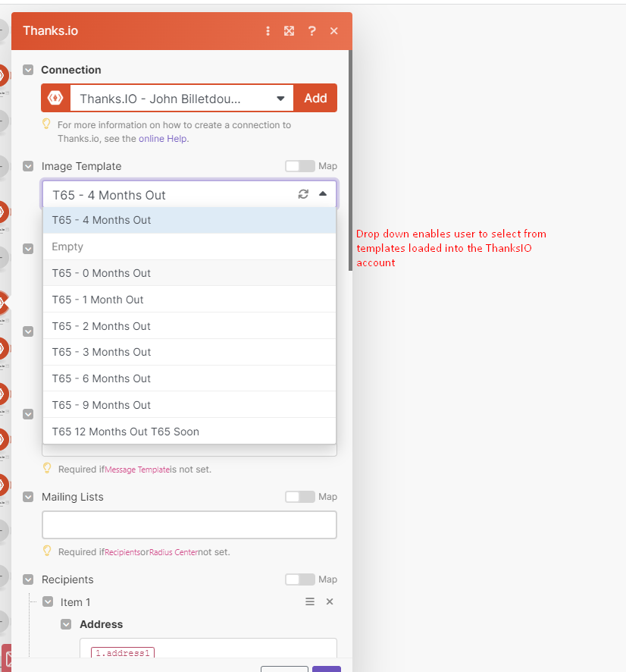Click the Thanks.io connection logo icon
The height and width of the screenshot is (672, 626).
(55, 98)
